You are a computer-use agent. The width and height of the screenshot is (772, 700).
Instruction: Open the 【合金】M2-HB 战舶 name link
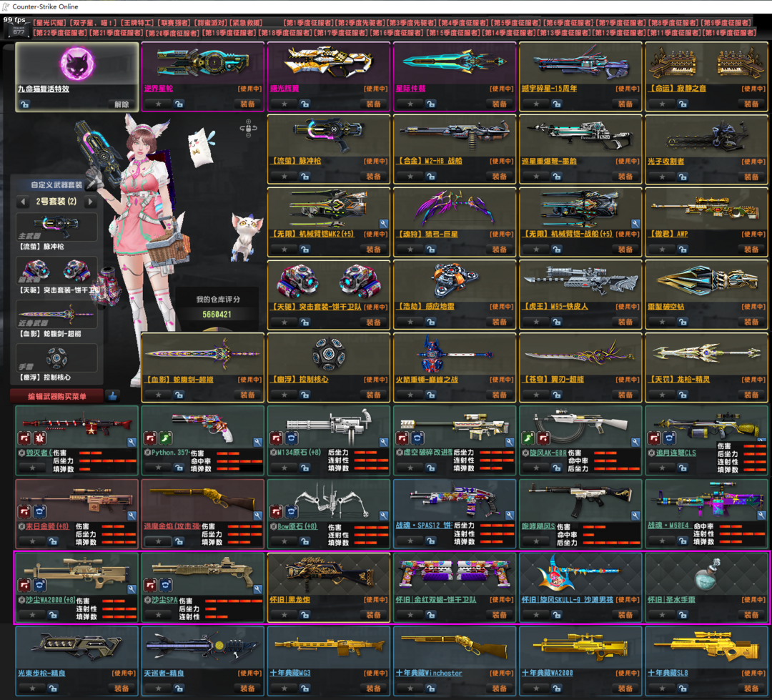[430, 161]
